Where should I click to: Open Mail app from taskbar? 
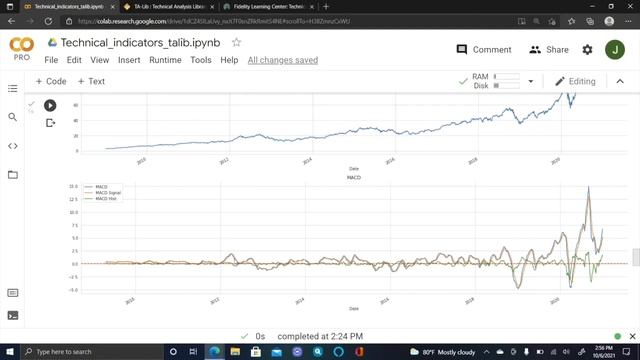[x=277, y=351]
